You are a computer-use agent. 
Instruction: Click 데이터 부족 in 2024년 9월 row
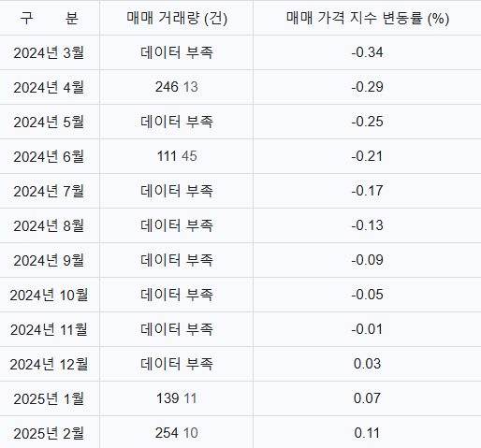[x=177, y=260]
